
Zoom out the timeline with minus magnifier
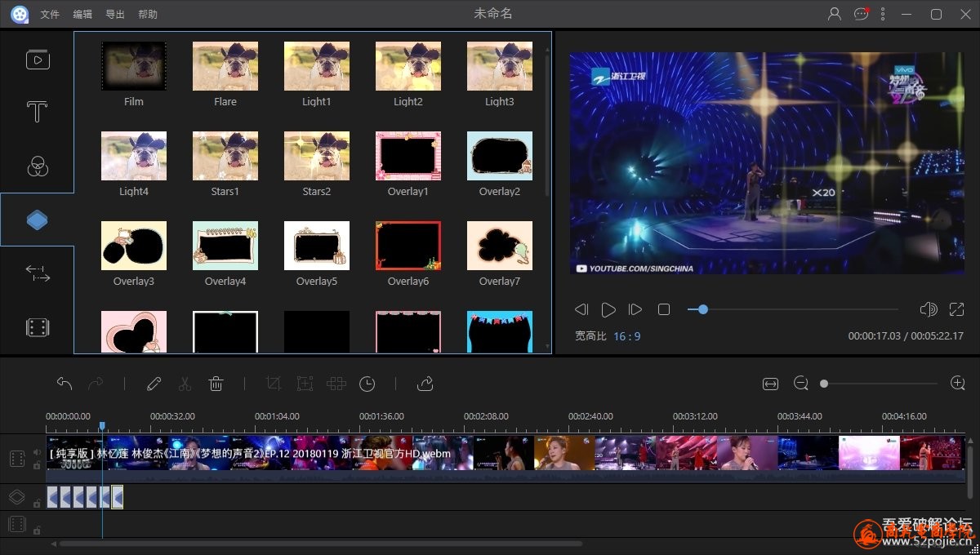tap(801, 384)
